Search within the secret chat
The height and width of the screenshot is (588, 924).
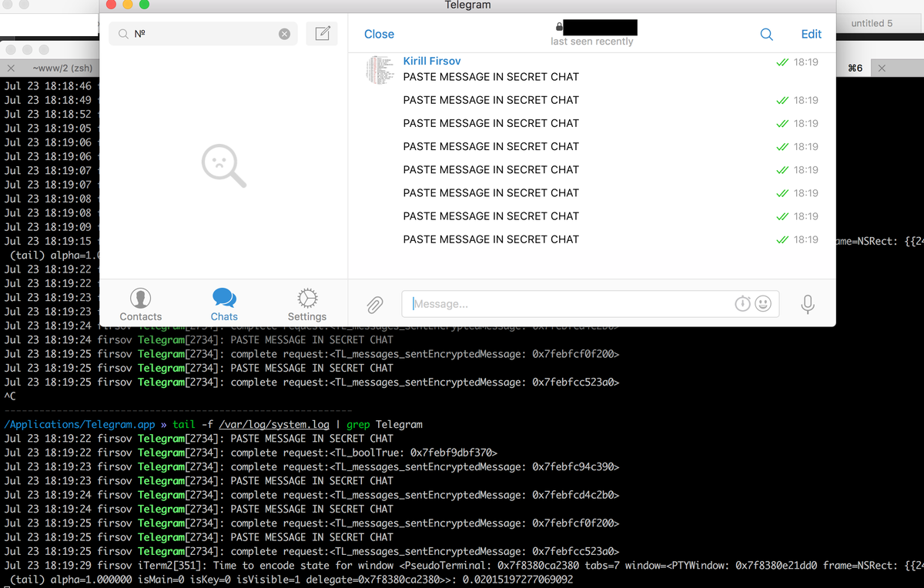[x=766, y=34]
